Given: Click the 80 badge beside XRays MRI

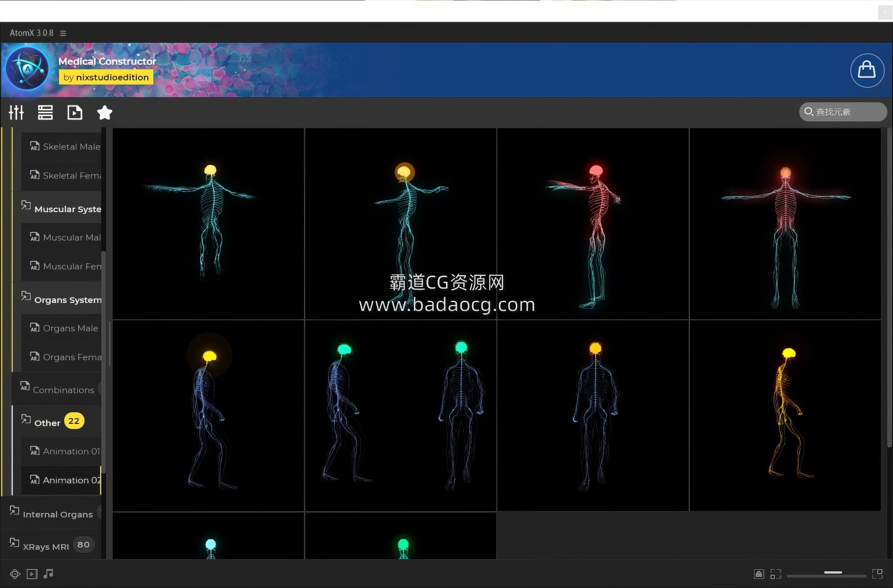Looking at the screenshot, I should coord(84,545).
